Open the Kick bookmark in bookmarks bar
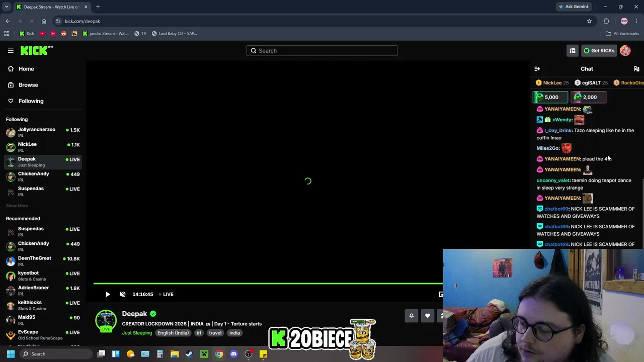 pos(27,33)
